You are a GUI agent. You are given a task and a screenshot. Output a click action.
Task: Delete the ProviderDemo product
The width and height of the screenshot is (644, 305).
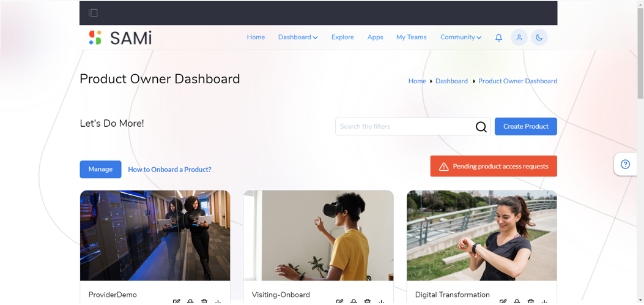pos(204,302)
